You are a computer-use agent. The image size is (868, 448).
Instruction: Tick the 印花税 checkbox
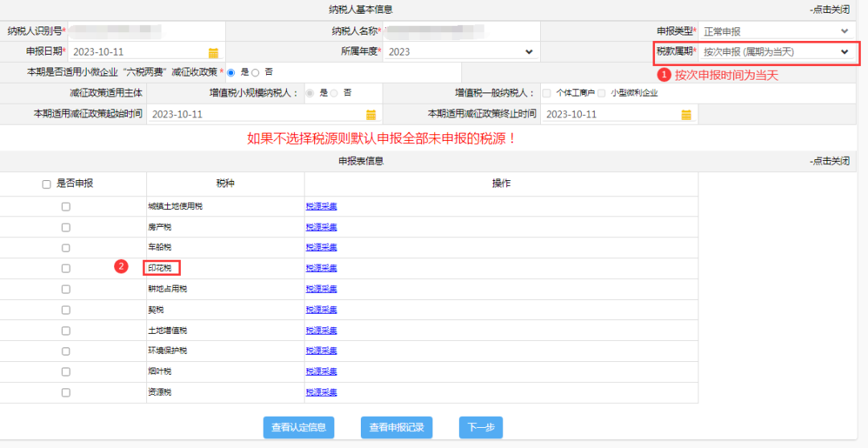[66, 269]
